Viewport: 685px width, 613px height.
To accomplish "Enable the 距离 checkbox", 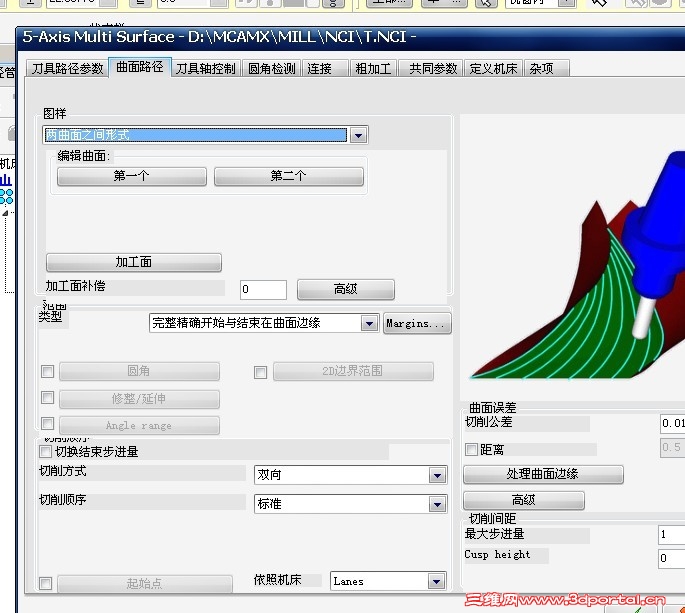I will [x=471, y=449].
